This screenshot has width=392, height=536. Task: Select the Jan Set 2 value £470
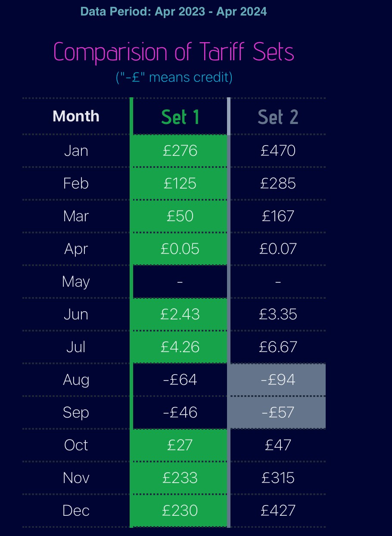[x=278, y=151]
